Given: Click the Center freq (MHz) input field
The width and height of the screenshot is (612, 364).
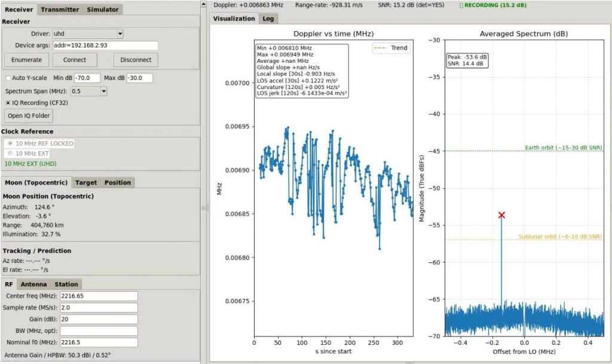Looking at the screenshot, I should (99, 296).
